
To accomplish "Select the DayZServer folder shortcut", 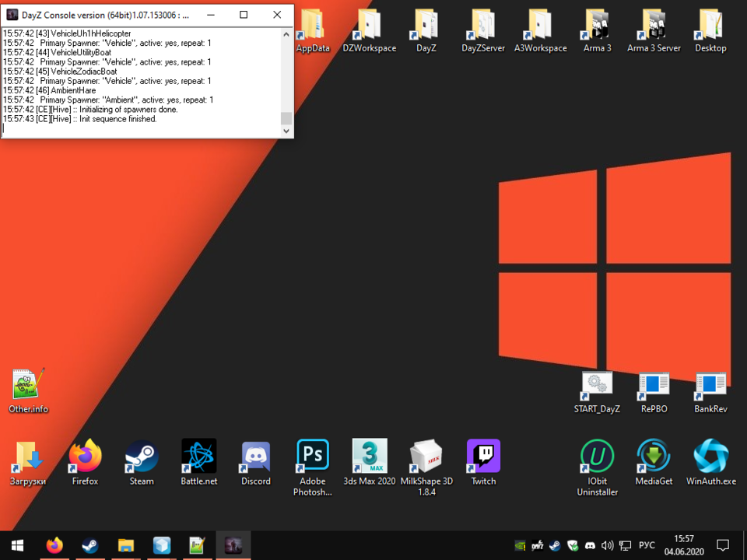I will tap(483, 30).
